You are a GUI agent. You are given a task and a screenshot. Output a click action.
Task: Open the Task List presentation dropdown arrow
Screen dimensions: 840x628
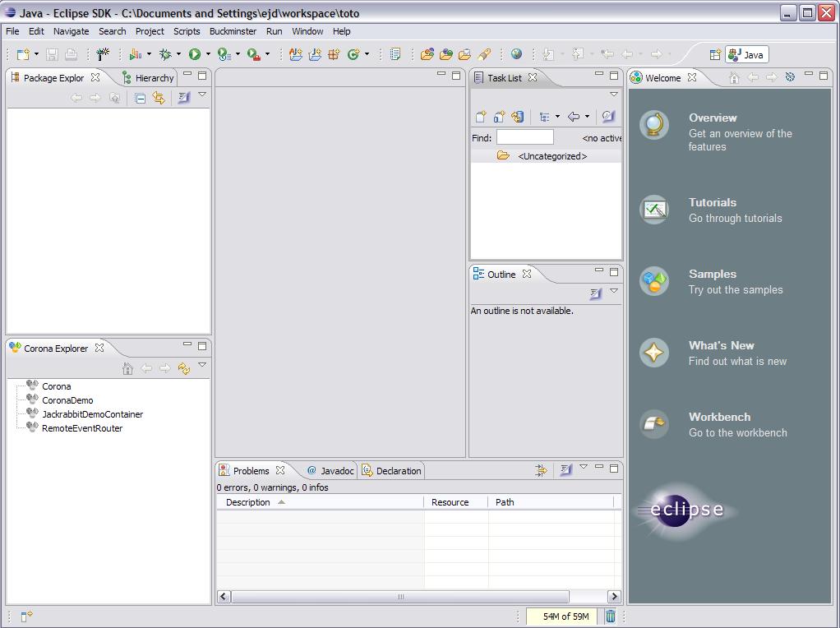click(558, 116)
